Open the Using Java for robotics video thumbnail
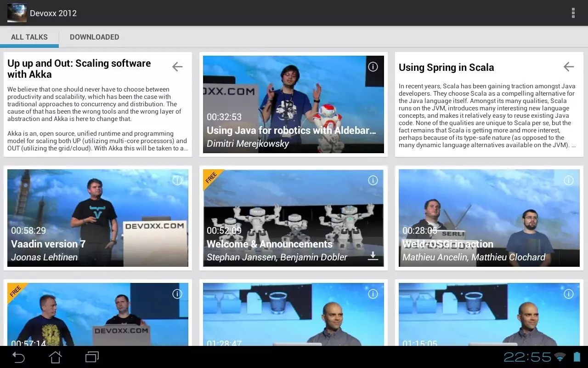 pyautogui.click(x=294, y=104)
